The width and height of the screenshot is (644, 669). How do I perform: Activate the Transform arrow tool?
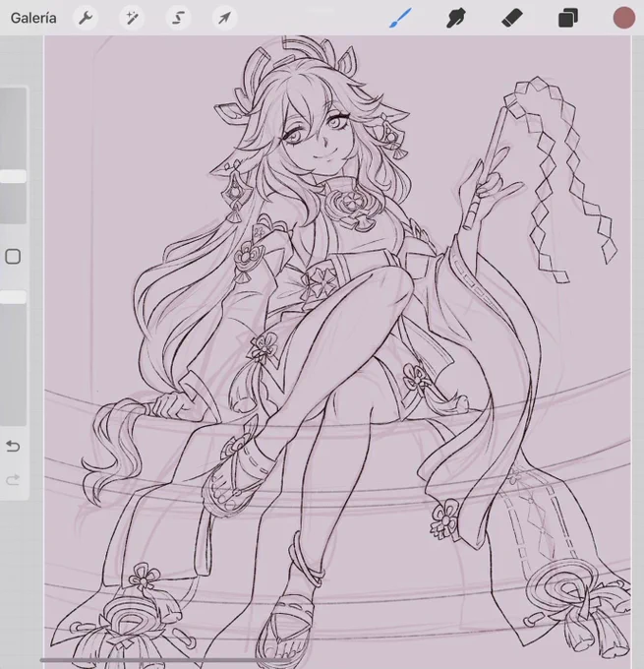pyautogui.click(x=224, y=18)
